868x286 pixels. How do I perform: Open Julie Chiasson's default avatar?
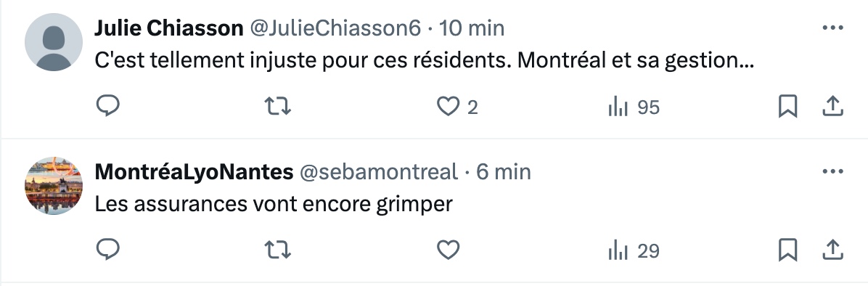(54, 42)
